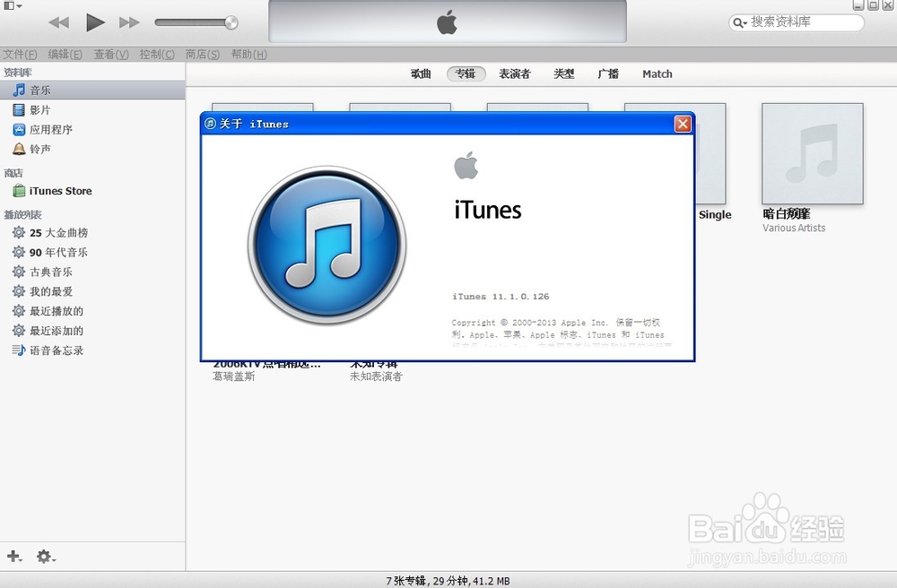Viewport: 897px width, 588px height.
Task: Open the window menu icon top-left
Action: click(x=13, y=5)
